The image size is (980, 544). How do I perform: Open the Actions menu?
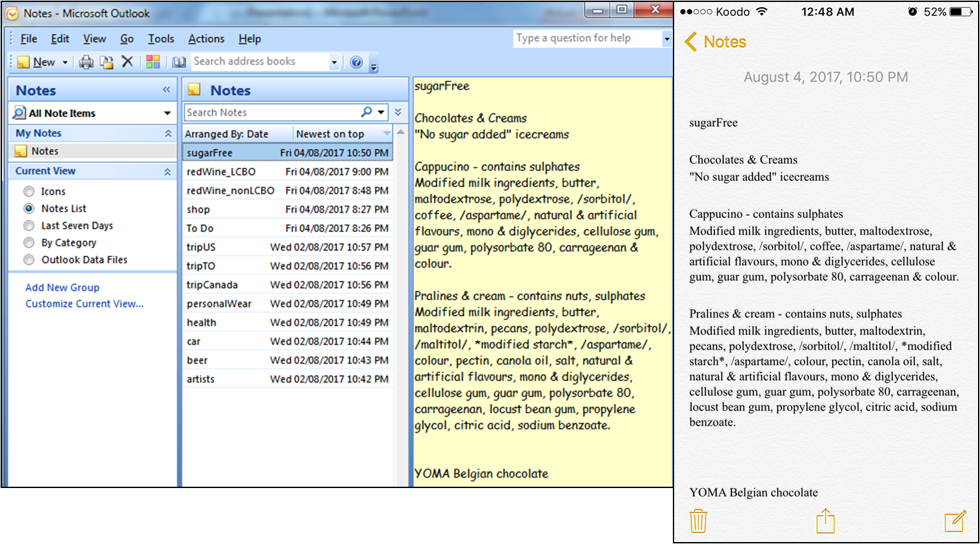pos(206,39)
